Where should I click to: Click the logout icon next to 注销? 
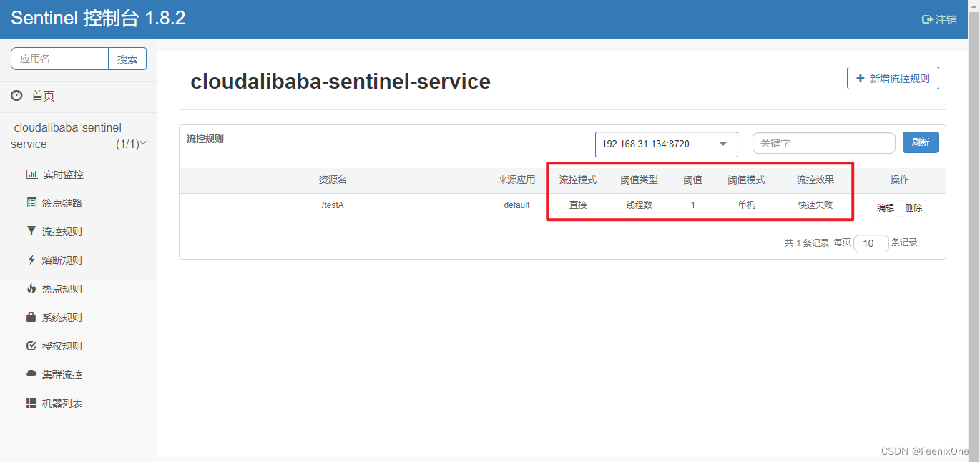click(x=927, y=20)
